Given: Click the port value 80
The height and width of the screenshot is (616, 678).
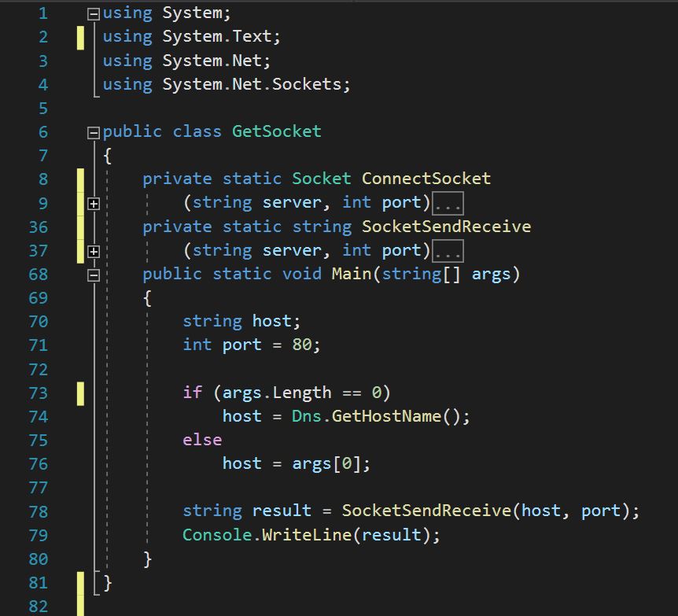Looking at the screenshot, I should click(x=301, y=345).
